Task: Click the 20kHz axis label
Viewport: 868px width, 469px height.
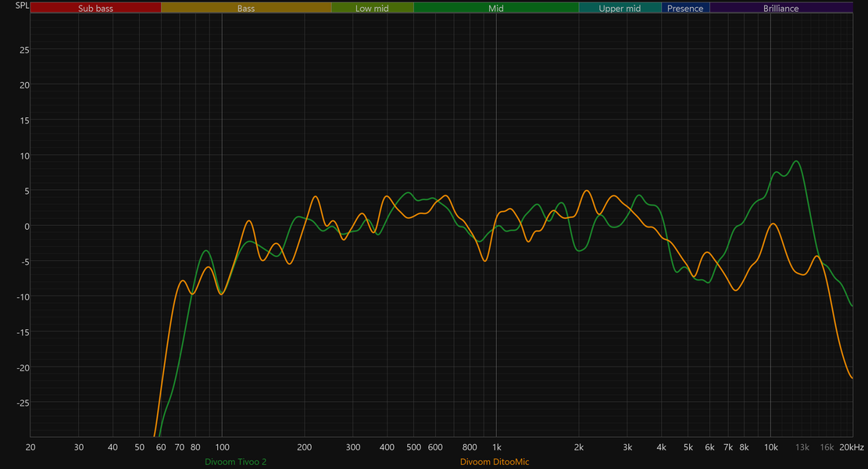Action: click(x=852, y=447)
